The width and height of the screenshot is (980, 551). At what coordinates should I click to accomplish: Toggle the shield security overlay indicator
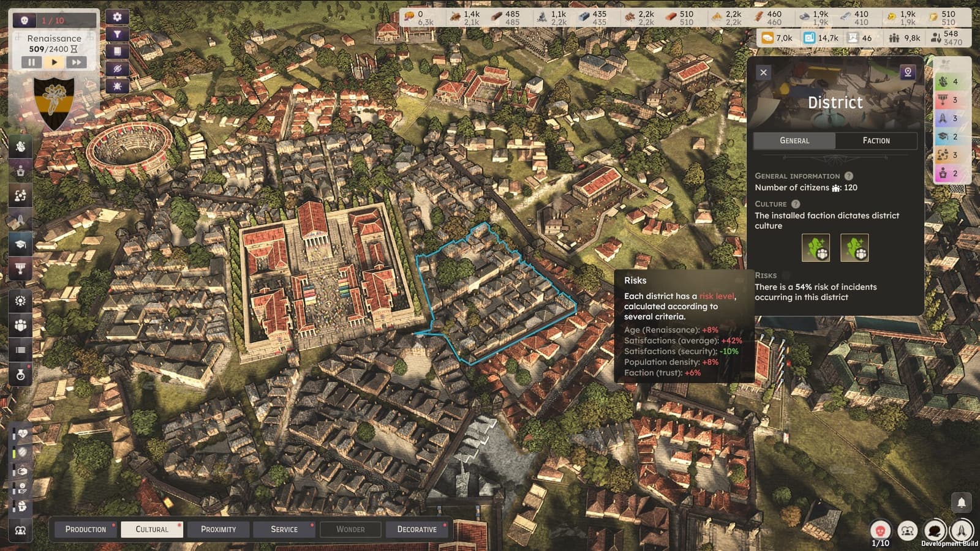(x=22, y=452)
